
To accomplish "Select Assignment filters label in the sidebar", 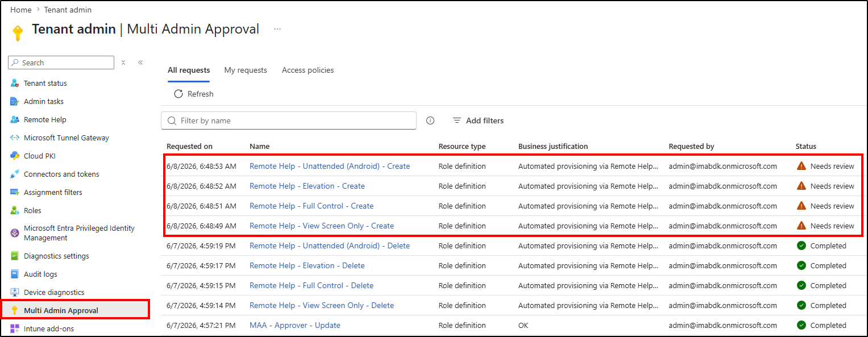I will point(53,192).
